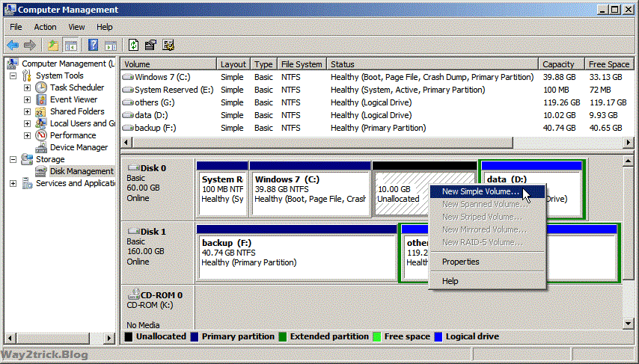Choose New Simple Volume from context menu

[x=487, y=191]
